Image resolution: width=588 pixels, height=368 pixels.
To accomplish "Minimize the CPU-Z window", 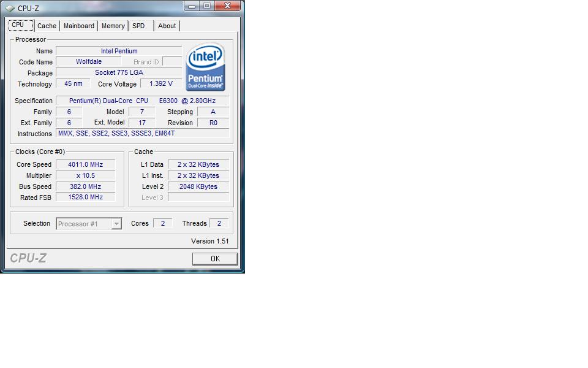I will (x=192, y=6).
